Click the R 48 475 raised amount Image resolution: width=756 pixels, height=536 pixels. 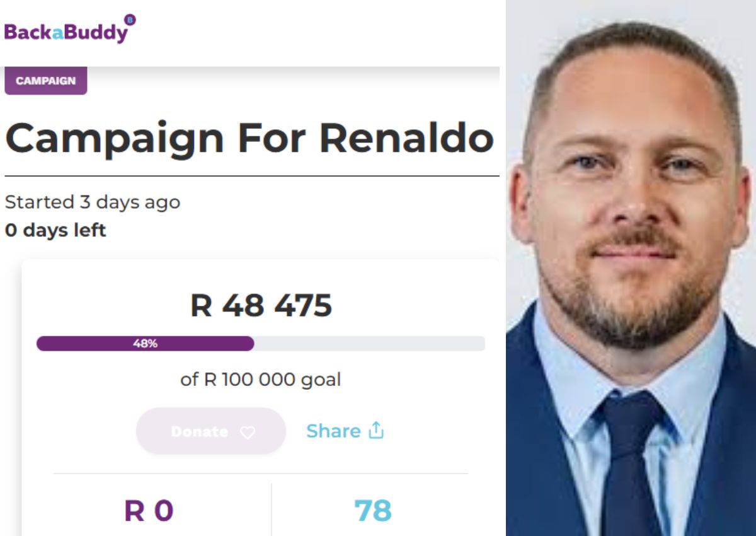tap(261, 306)
